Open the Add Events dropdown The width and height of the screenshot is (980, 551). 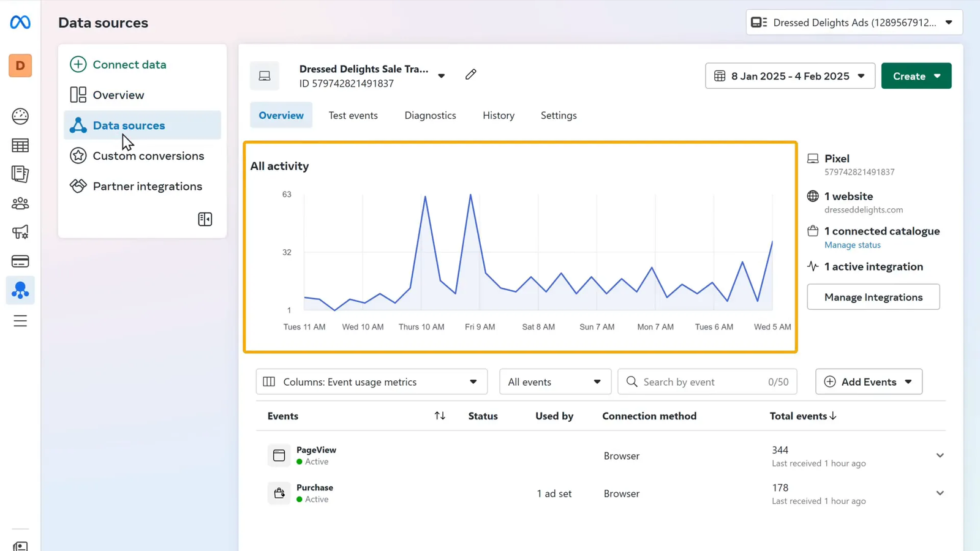[869, 381]
